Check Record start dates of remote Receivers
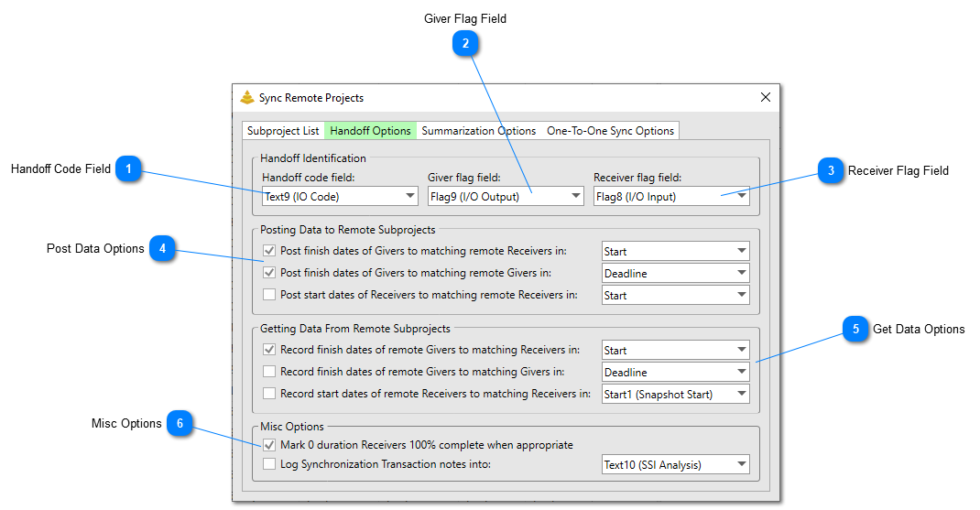 point(269,393)
